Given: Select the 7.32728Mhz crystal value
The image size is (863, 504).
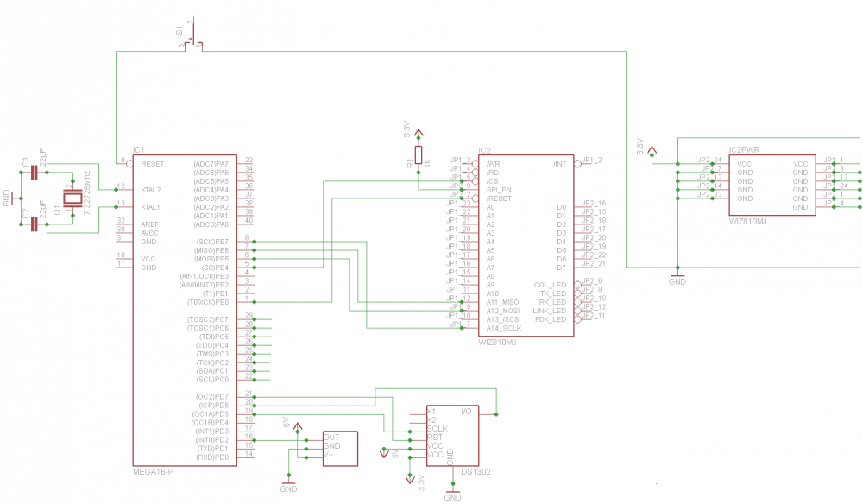Looking at the screenshot, I should [86, 192].
